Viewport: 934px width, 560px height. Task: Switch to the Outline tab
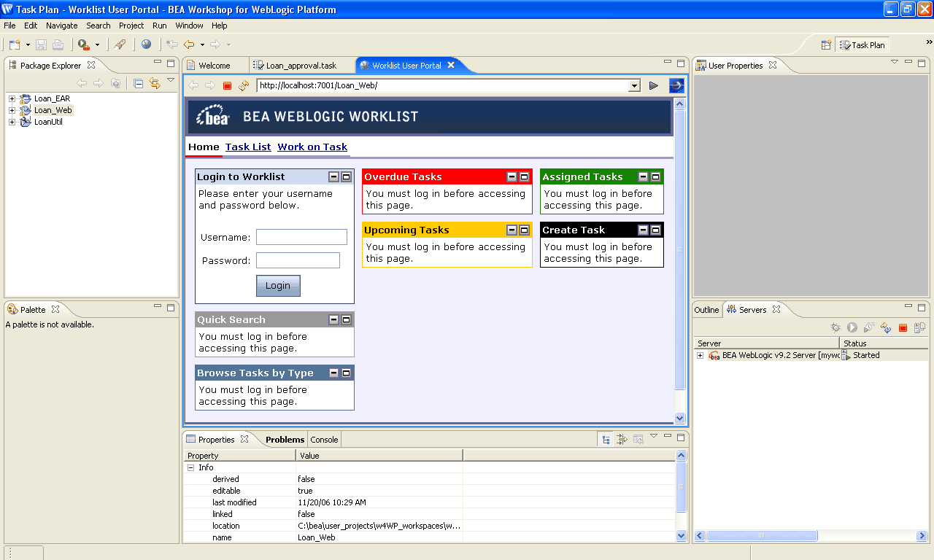[706, 310]
